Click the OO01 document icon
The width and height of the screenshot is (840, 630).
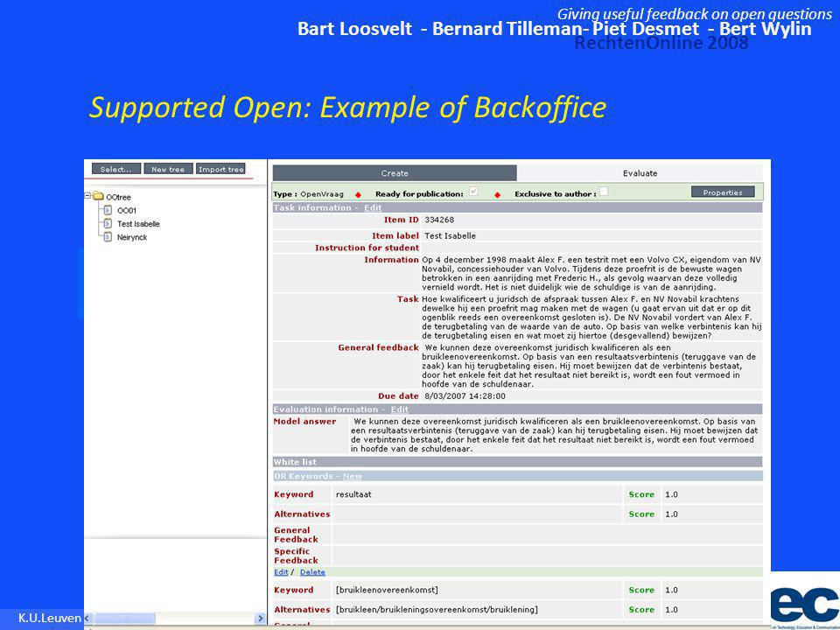(x=108, y=210)
